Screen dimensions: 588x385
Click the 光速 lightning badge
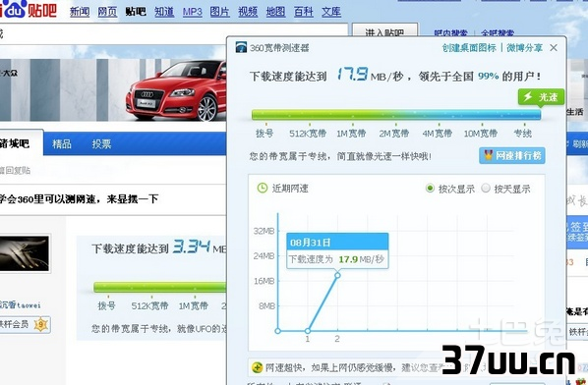pyautogui.click(x=541, y=97)
